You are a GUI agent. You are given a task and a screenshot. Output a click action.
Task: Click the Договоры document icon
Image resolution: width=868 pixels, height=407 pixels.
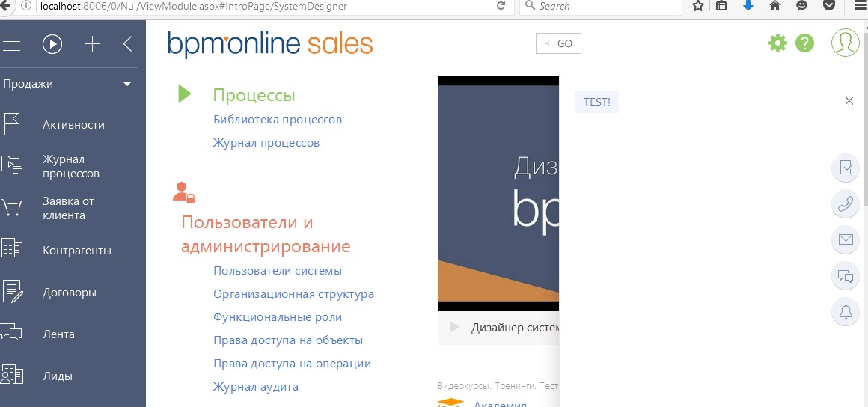click(x=12, y=291)
